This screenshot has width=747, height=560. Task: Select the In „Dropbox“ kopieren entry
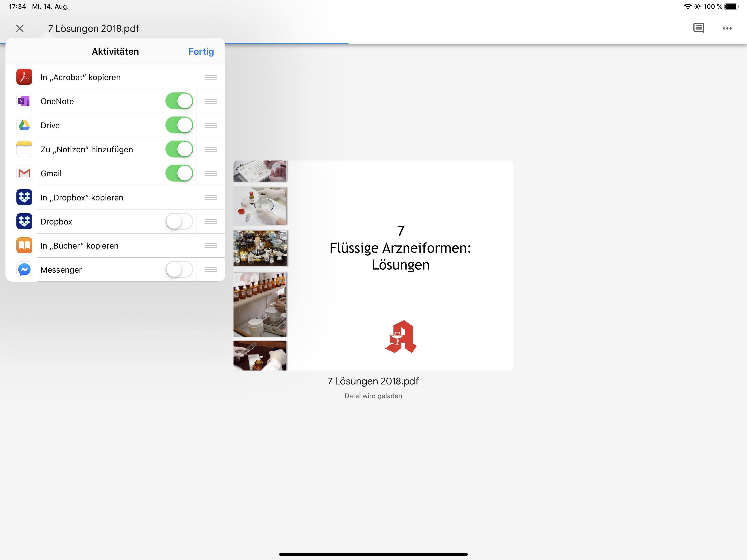click(x=82, y=198)
